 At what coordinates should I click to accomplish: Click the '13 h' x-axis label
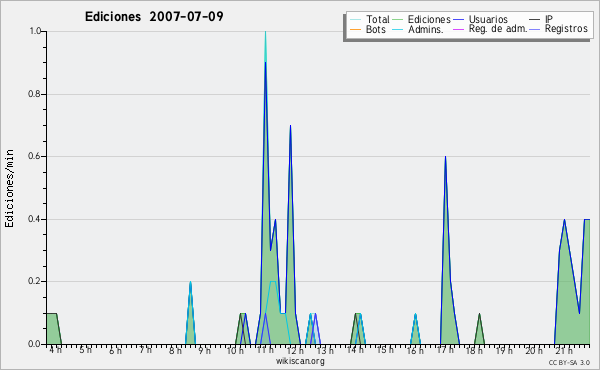pos(325,350)
